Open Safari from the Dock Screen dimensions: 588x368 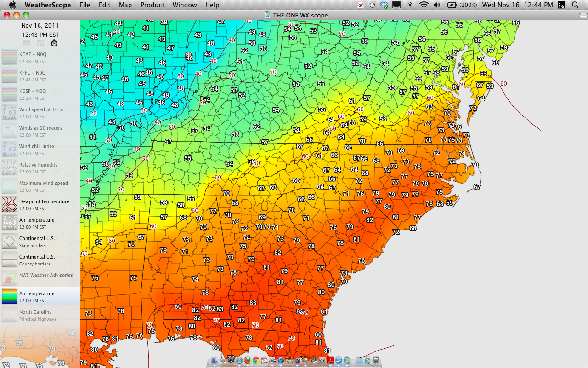pos(239,360)
